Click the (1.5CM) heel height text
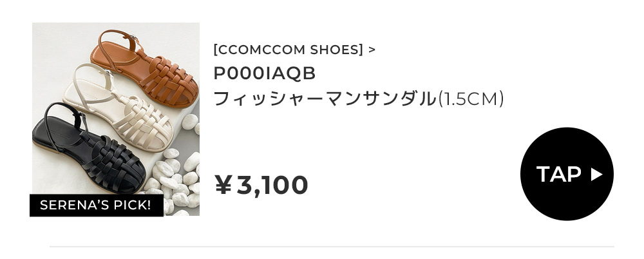Screen dimensions: 644x259 pos(470,99)
